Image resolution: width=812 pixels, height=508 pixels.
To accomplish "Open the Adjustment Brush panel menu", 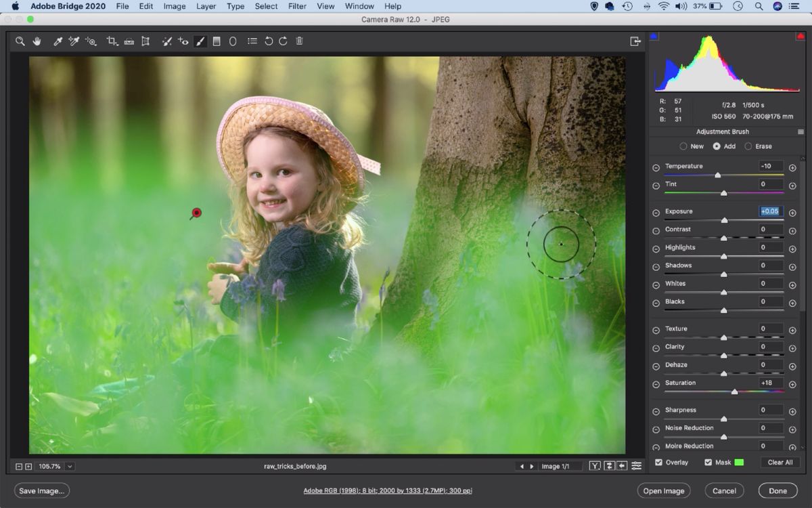I will tap(800, 132).
